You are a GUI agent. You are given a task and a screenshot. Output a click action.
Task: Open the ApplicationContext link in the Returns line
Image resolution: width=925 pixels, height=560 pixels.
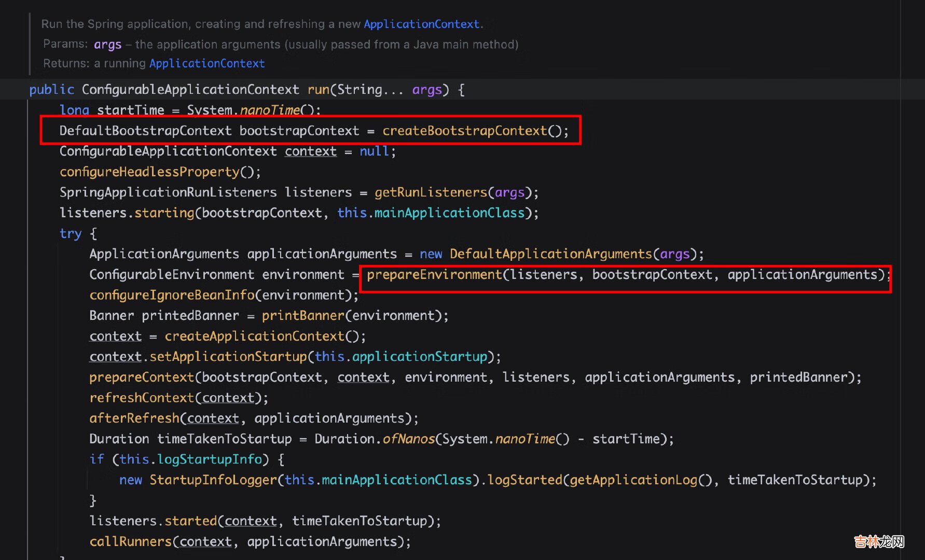tap(207, 63)
